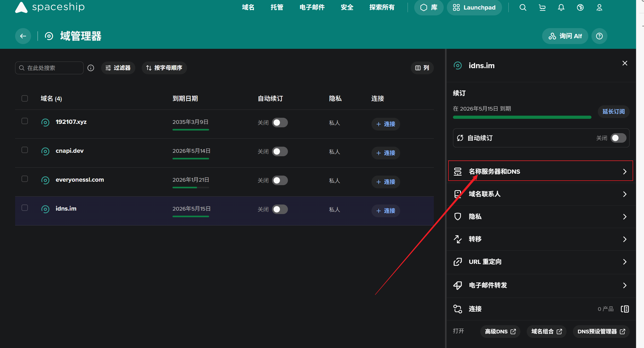Viewport: 644px width, 348px height.
Task: Expand 隐私 section in panel
Action: tap(541, 217)
